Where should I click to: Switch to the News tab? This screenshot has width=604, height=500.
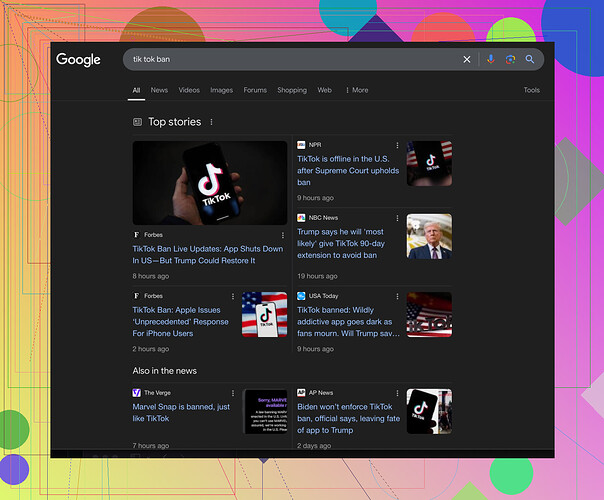[159, 90]
